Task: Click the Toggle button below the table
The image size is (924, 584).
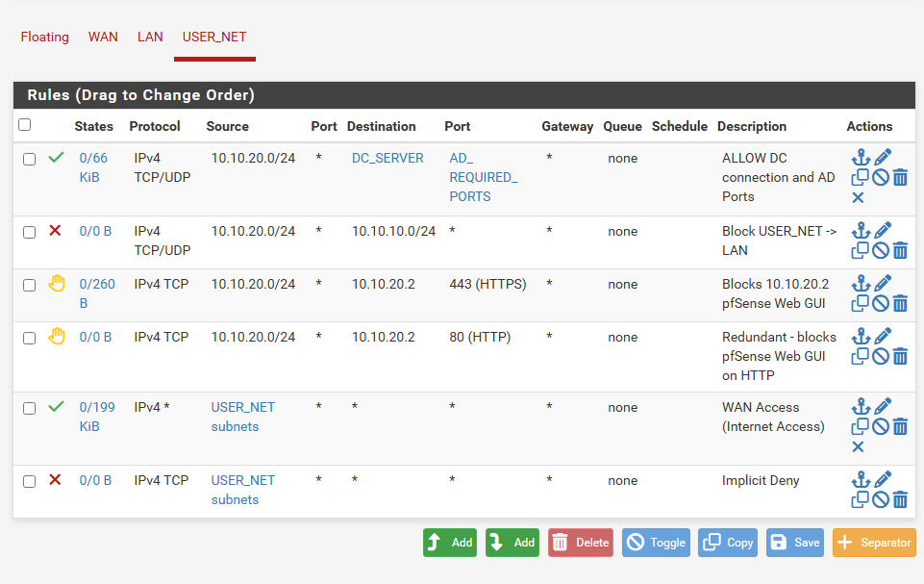Action: 656,543
